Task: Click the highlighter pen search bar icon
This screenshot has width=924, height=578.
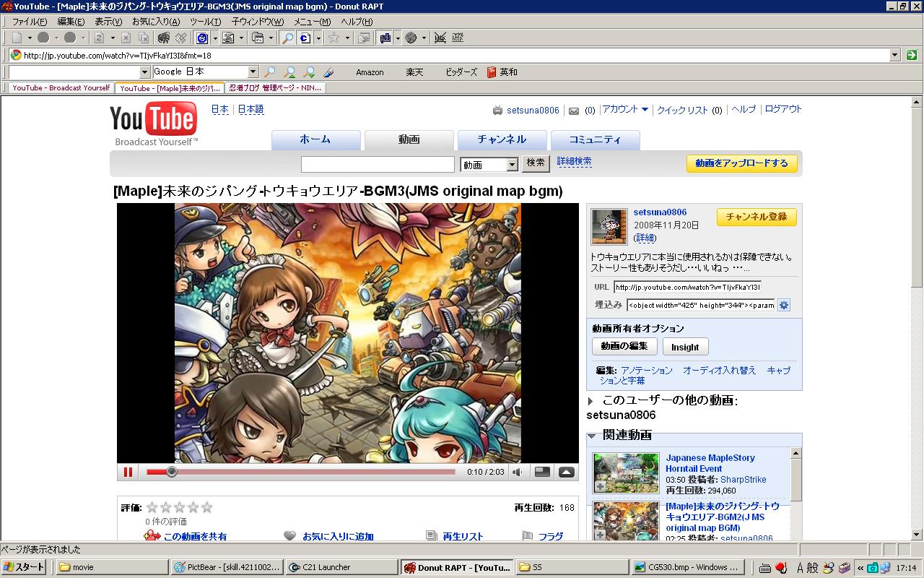Action: 328,72
